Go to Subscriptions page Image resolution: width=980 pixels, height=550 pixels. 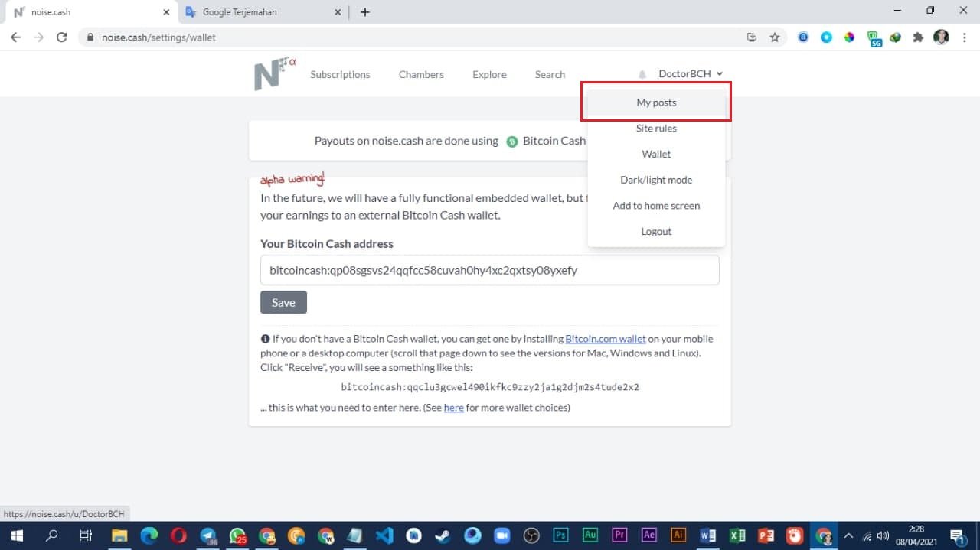[x=340, y=74]
